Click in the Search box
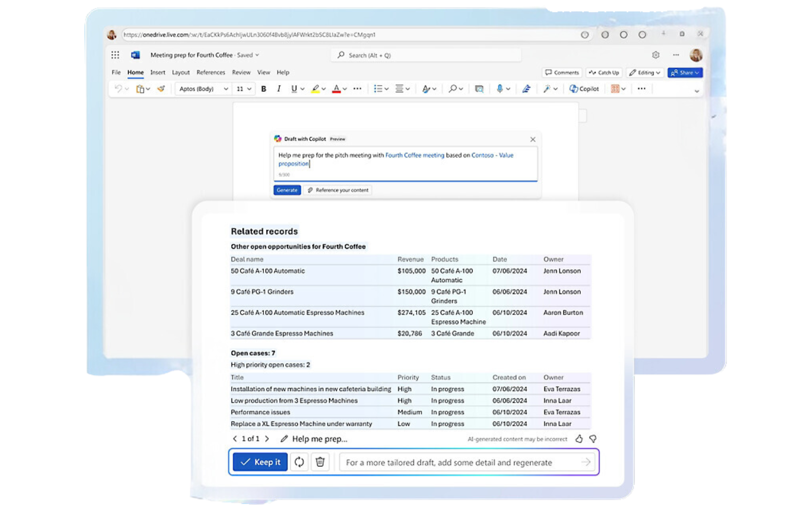Screen dimensions: 812x513 coord(426,55)
